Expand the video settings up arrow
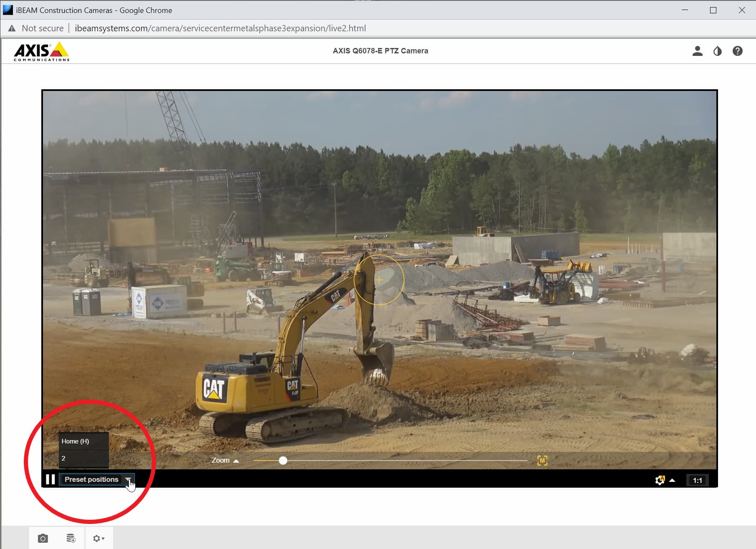This screenshot has height=549, width=756. pos(672,480)
